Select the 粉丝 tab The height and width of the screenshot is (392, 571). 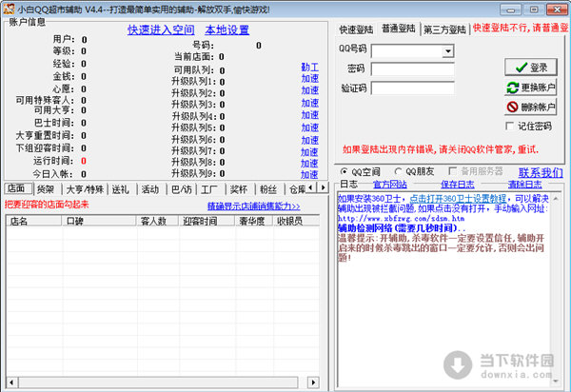point(268,189)
